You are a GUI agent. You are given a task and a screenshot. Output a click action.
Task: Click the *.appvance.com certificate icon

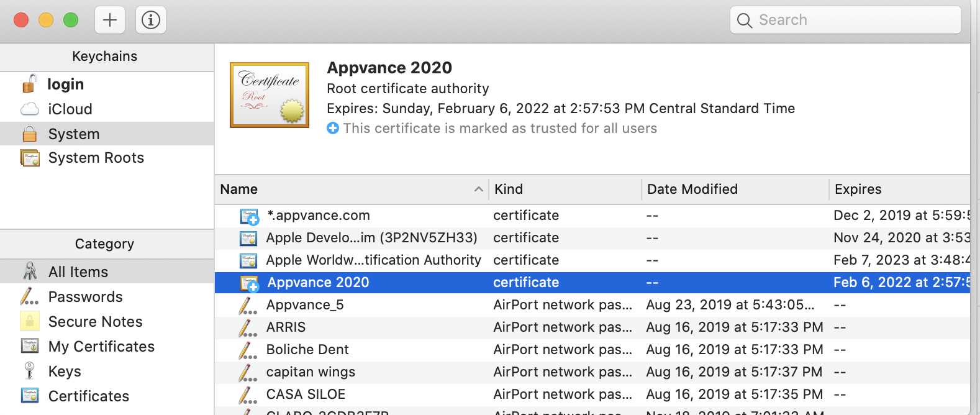(250, 216)
